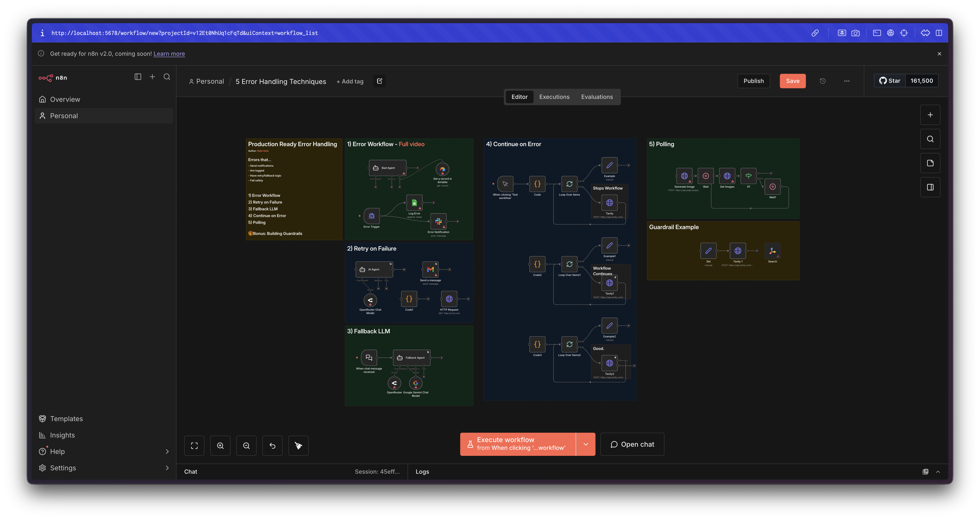This screenshot has height=520, width=980.
Task: Expand the chat logs panel chevron
Action: point(938,472)
